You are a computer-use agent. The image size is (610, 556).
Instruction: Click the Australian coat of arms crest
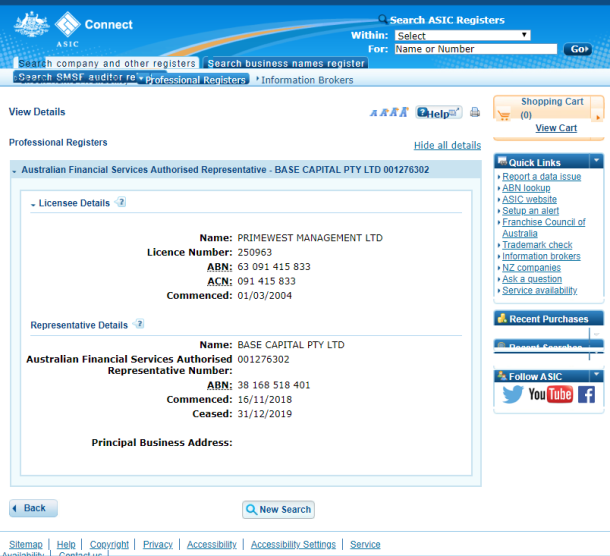tap(32, 25)
